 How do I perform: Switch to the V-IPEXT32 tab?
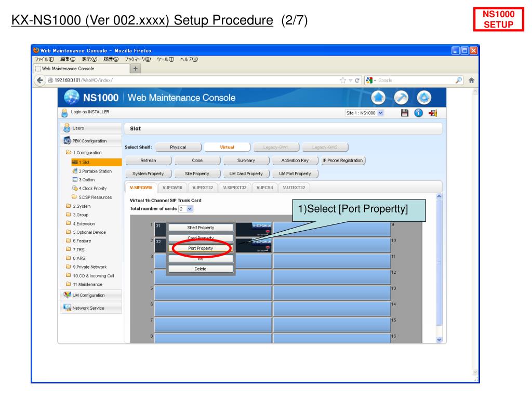[x=203, y=188]
